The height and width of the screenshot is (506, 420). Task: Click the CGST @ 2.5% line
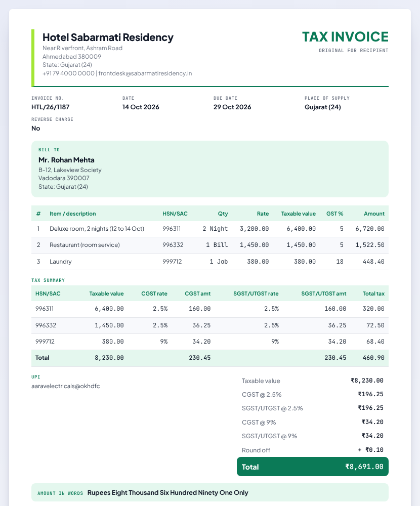coord(313,394)
